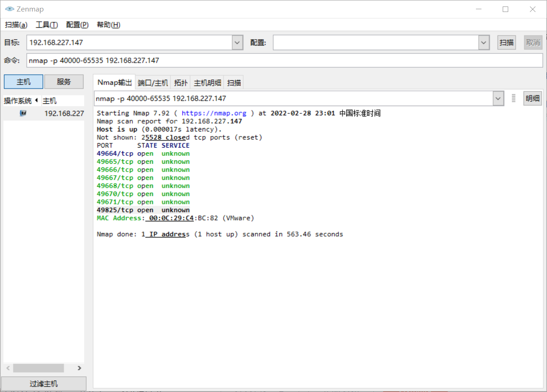Open the 工具(T) menu
The width and height of the screenshot is (547, 392).
tap(46, 24)
